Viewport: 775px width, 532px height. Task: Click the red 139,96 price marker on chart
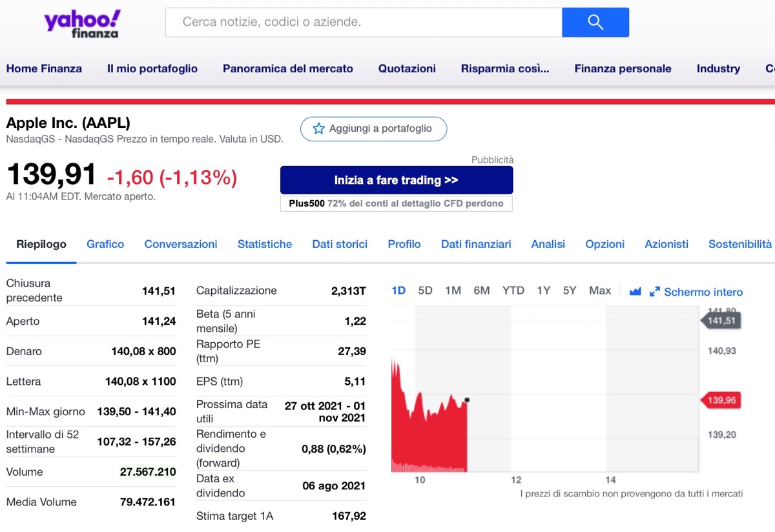pyautogui.click(x=720, y=400)
